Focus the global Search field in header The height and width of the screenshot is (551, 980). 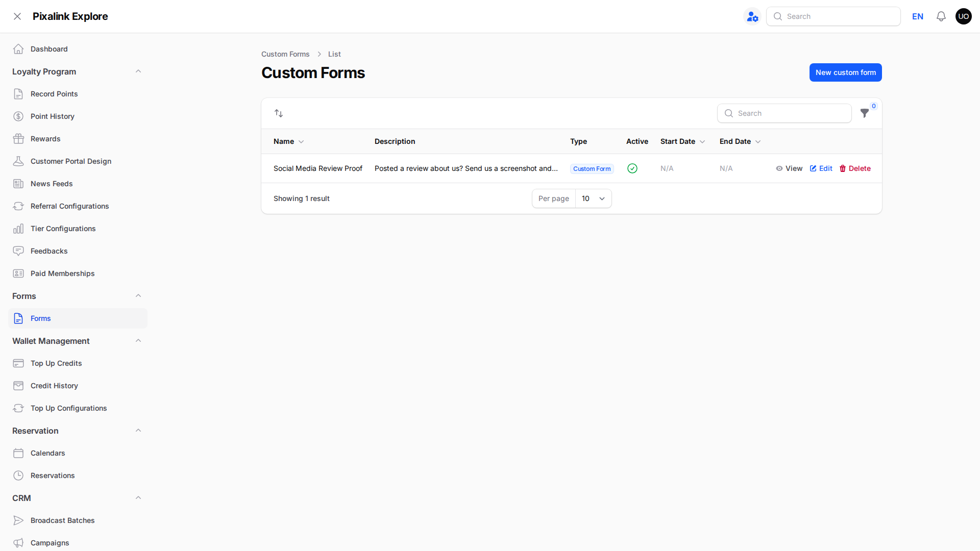pyautogui.click(x=833, y=16)
